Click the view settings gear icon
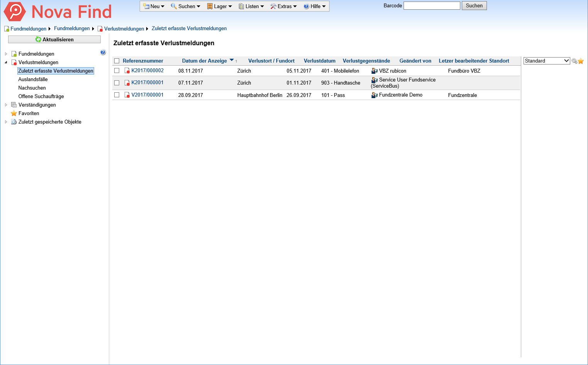This screenshot has width=588, height=365. tap(574, 61)
